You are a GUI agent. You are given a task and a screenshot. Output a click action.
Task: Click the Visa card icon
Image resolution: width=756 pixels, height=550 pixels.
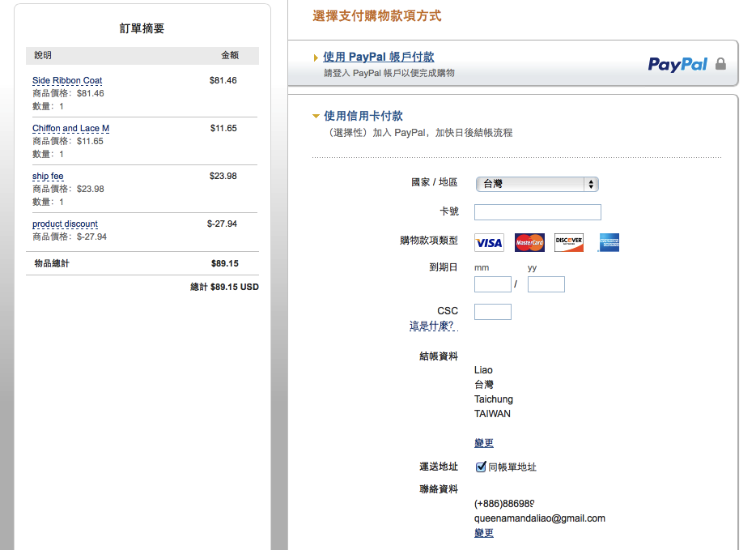click(x=489, y=243)
